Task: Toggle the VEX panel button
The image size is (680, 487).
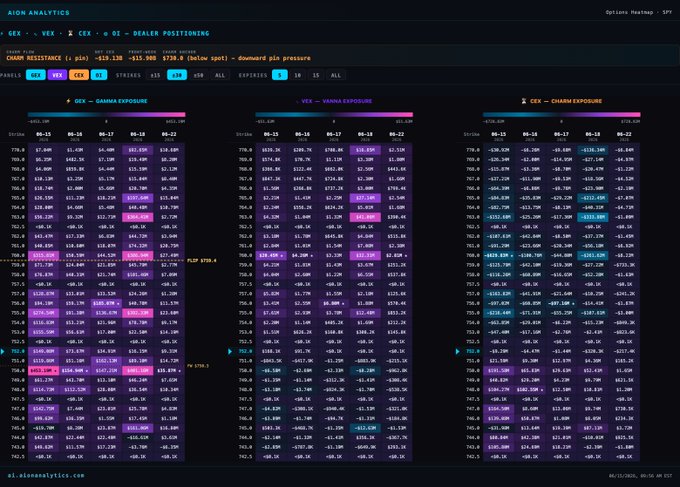Action: (x=57, y=75)
